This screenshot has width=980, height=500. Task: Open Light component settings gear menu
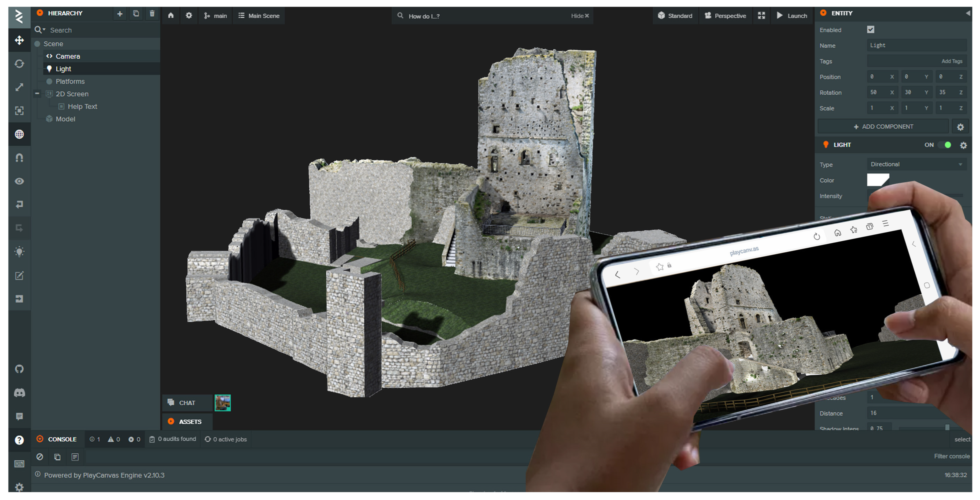pyautogui.click(x=963, y=145)
